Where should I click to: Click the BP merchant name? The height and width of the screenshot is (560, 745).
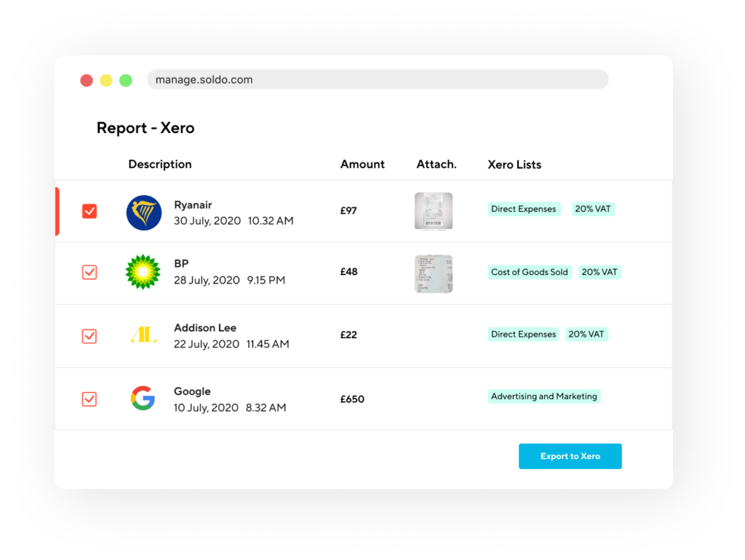(181, 263)
